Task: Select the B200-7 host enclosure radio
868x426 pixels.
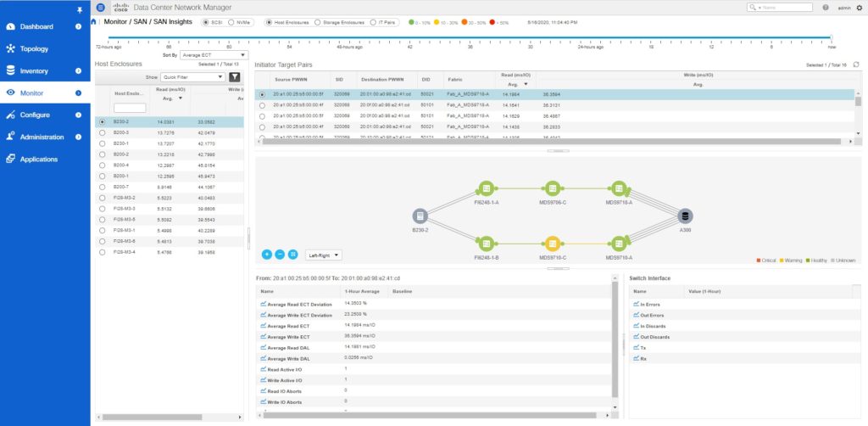Action: tap(102, 188)
